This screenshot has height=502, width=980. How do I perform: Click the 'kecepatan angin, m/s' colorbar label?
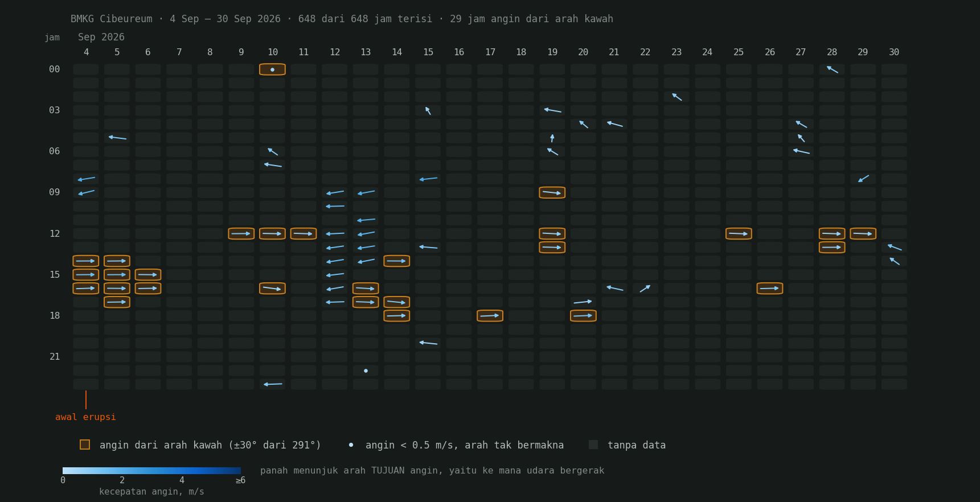click(x=151, y=492)
